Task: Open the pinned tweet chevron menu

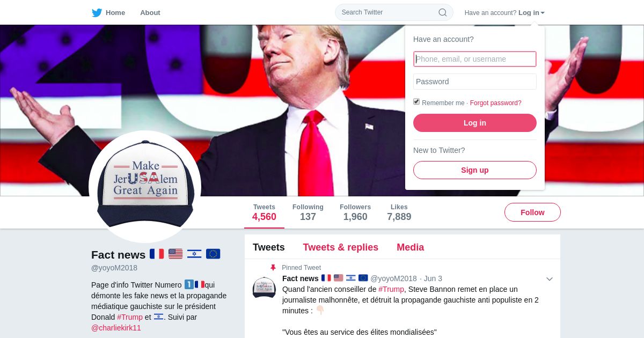Action: 550,279
